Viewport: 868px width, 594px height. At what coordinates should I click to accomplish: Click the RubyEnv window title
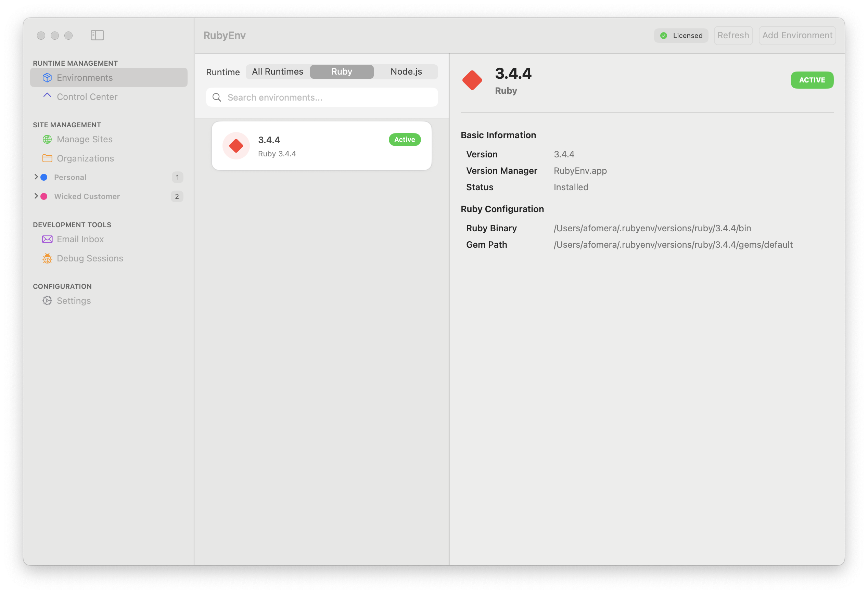click(x=225, y=36)
